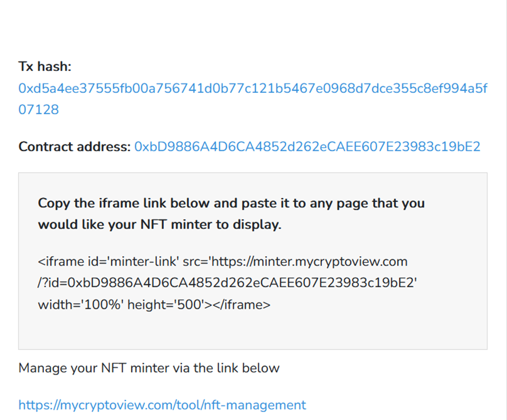Open the mycryptoview nft-management link
Viewport: 507px width, 420px height.
(x=162, y=405)
